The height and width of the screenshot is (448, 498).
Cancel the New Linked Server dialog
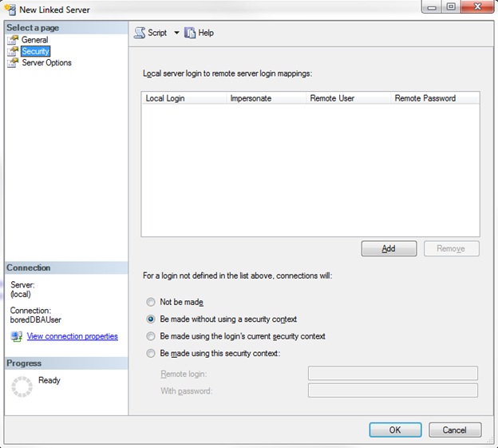coord(455,430)
